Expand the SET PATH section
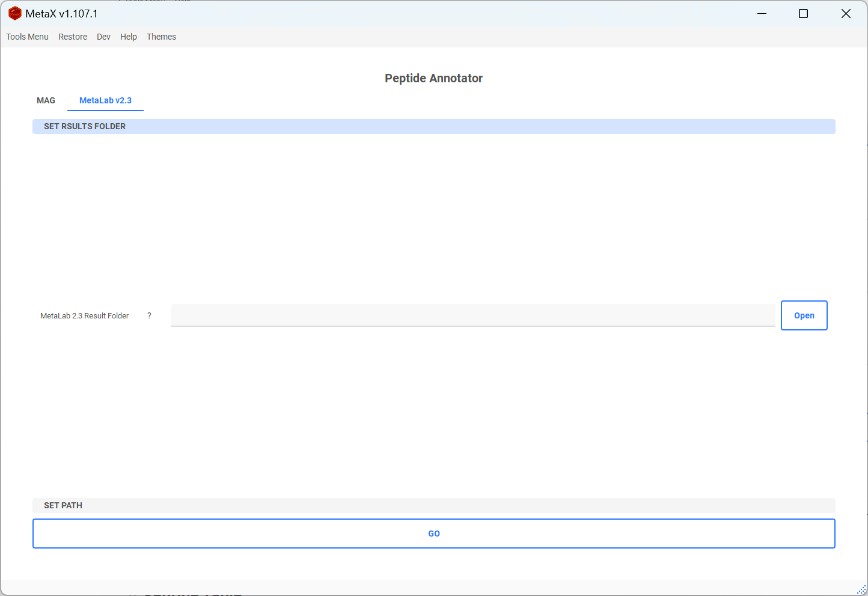 pos(433,505)
